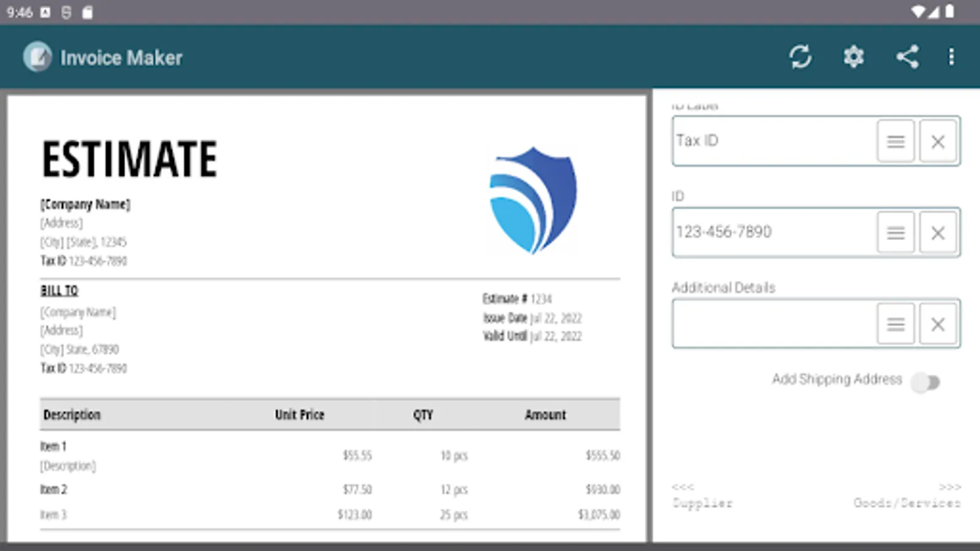Select the Estimate # 1234 line

point(517,299)
